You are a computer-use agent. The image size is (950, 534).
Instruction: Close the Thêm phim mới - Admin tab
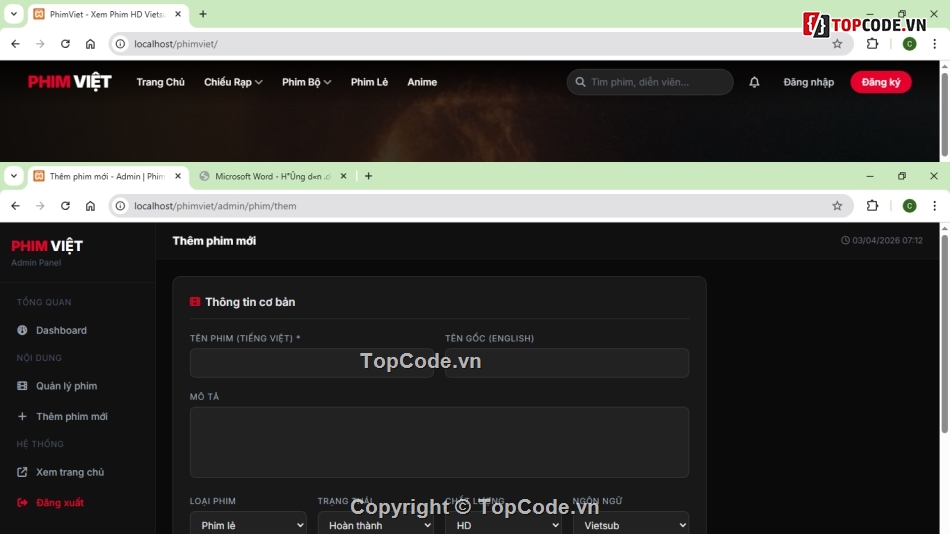178,176
